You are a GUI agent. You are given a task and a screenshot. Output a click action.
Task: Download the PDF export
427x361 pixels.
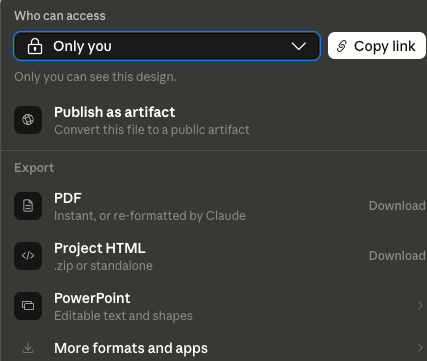(397, 206)
